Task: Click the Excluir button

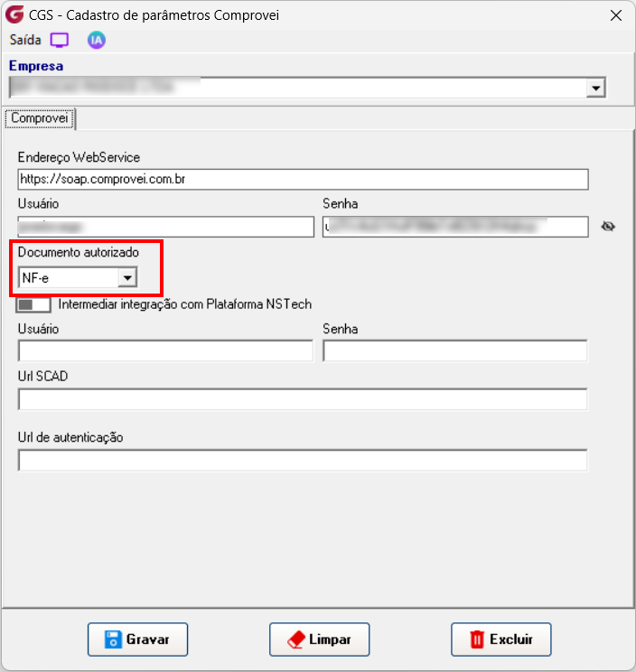Action: pos(501,639)
